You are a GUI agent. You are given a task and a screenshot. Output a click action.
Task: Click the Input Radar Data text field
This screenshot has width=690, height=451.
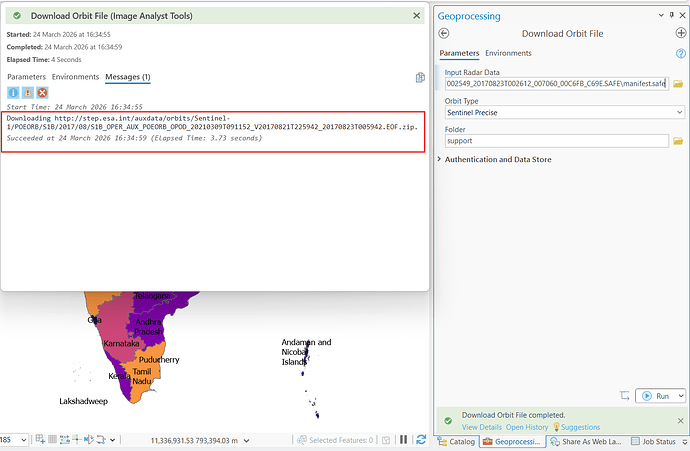click(554, 84)
